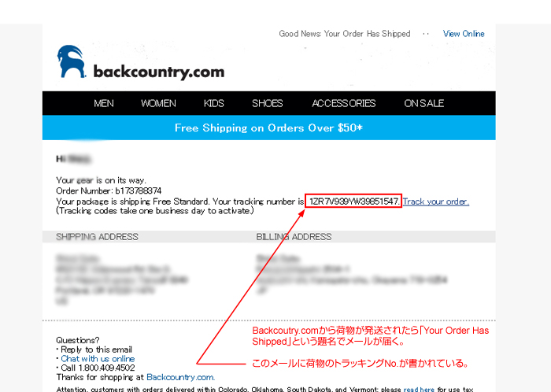Click the Good News Your Order Has Shipped text
Viewport: 551px width, 392px height.
click(x=345, y=34)
